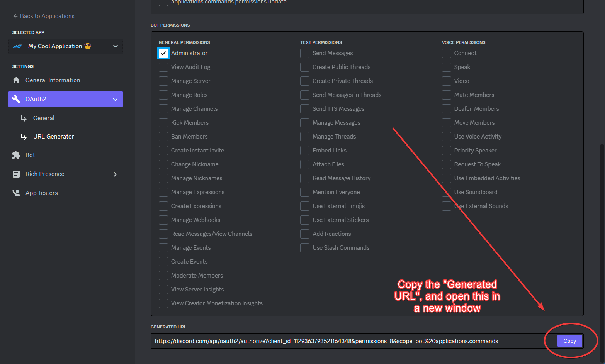This screenshot has height=364, width=605.
Task: Go to the App Testers page
Action: 66,193
